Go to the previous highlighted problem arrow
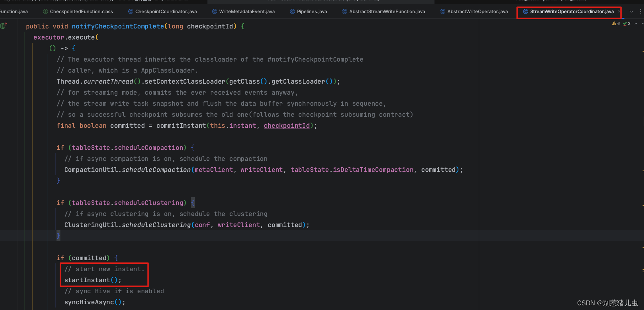 point(636,23)
